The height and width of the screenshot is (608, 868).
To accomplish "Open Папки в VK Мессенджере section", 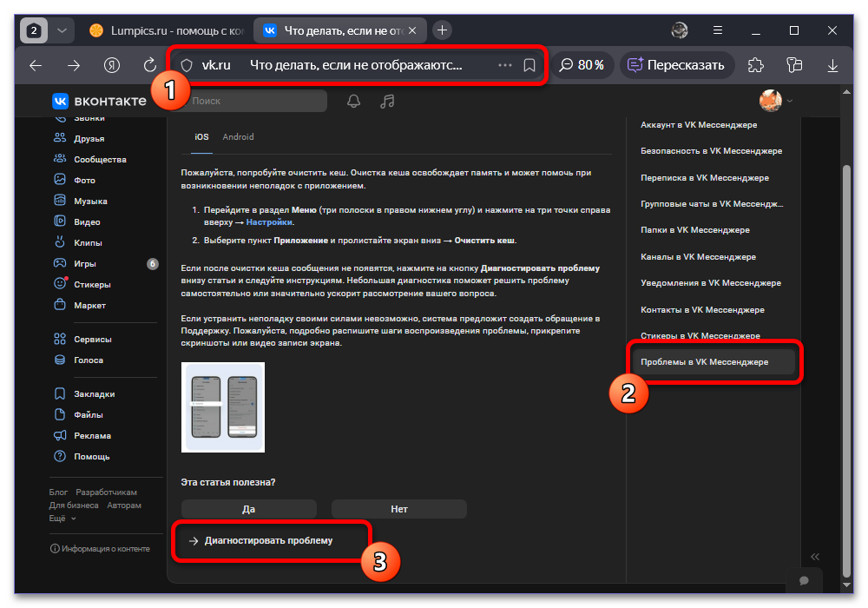I will point(694,230).
